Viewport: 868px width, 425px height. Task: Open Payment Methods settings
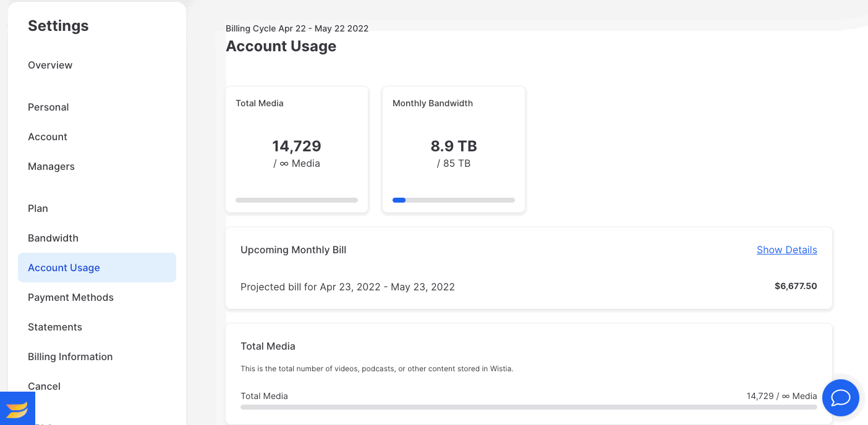coord(70,297)
